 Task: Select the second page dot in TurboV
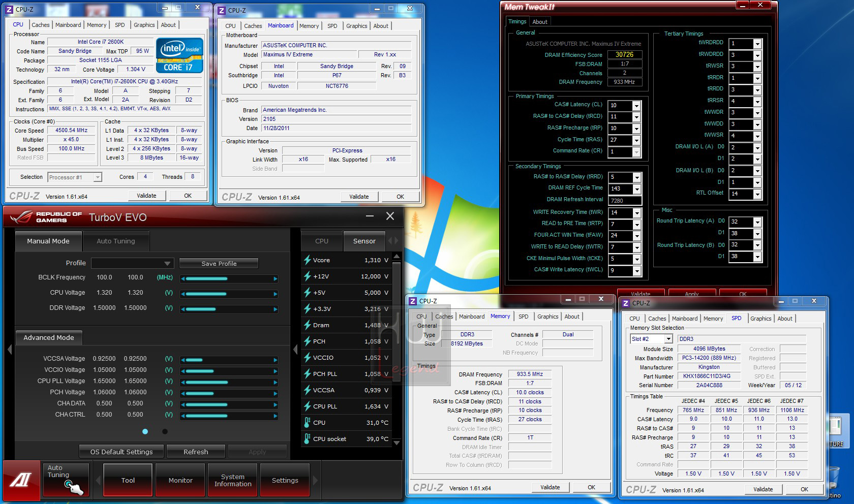tap(165, 431)
